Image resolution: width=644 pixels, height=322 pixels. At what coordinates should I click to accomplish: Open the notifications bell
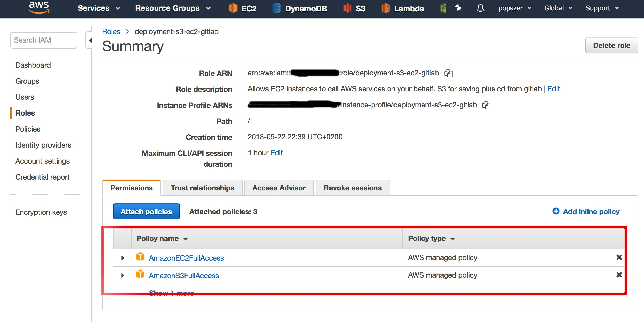pos(480,8)
